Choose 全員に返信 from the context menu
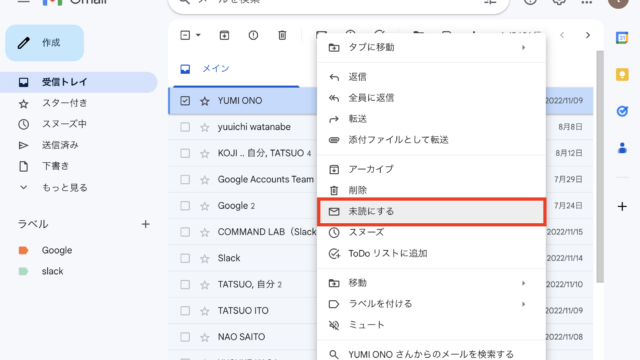The height and width of the screenshot is (360, 640). tap(431, 98)
